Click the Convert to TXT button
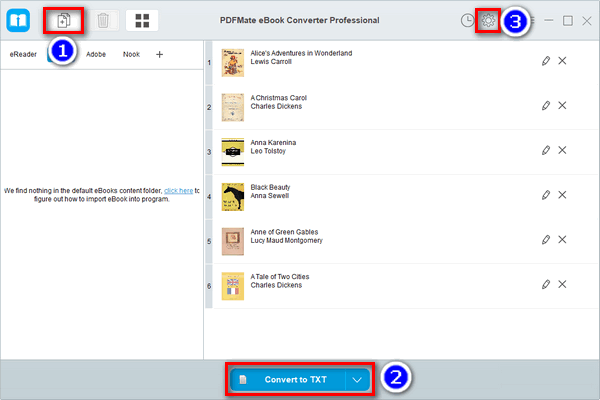The height and width of the screenshot is (400, 600). [288, 379]
